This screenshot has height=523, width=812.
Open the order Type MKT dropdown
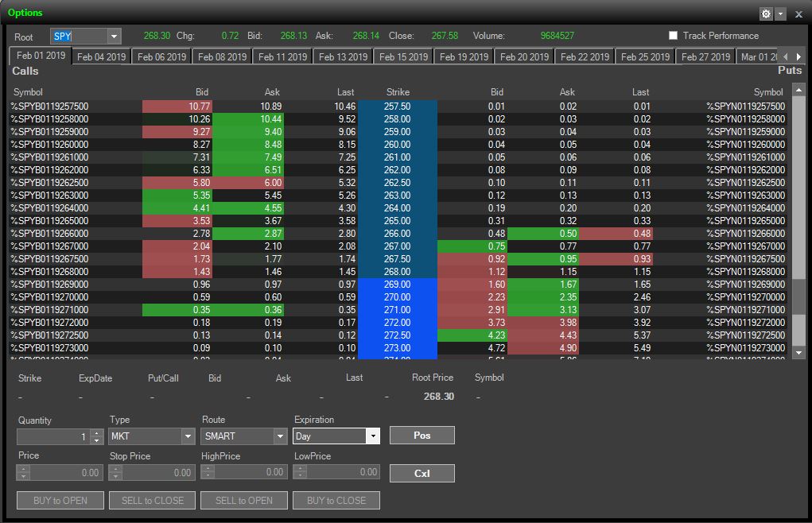tap(188, 436)
